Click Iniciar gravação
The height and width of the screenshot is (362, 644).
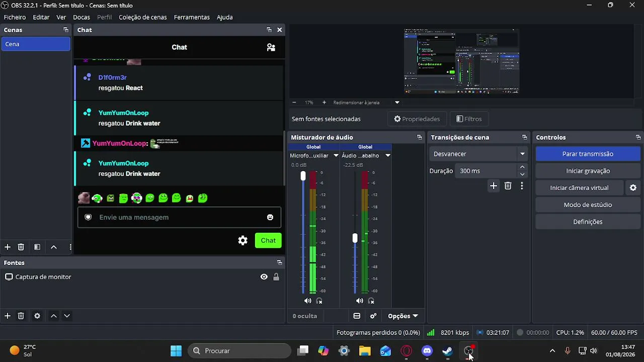[588, 171]
